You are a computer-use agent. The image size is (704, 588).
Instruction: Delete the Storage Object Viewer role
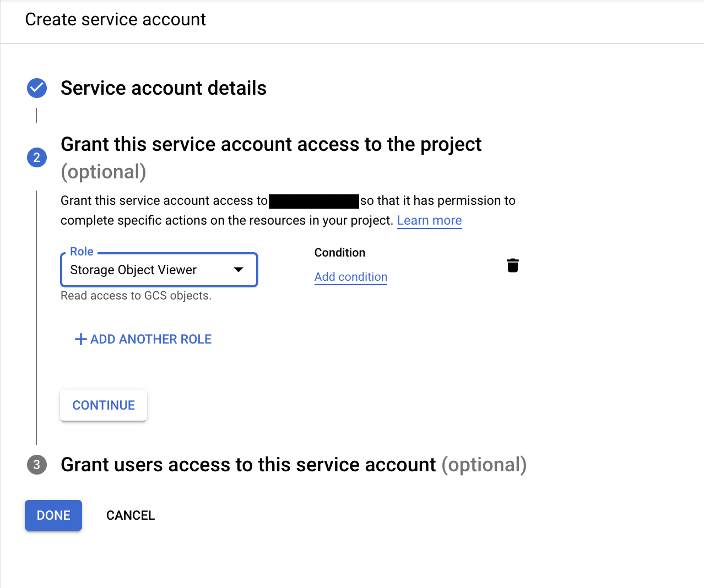coord(512,266)
